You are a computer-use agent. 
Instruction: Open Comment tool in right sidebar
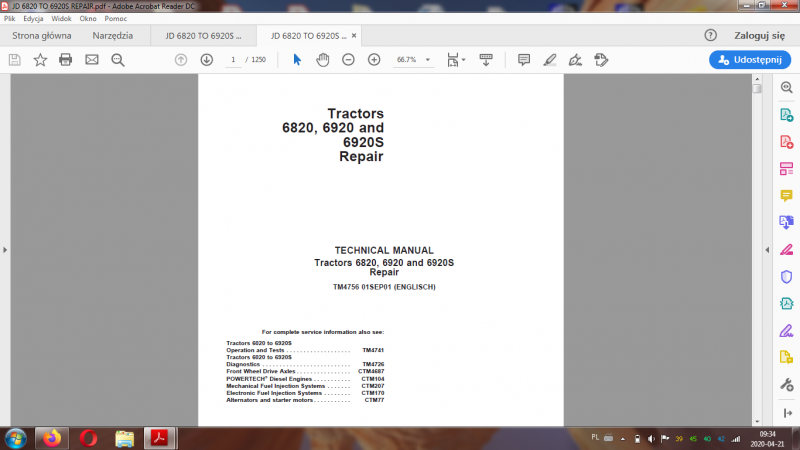coord(786,195)
